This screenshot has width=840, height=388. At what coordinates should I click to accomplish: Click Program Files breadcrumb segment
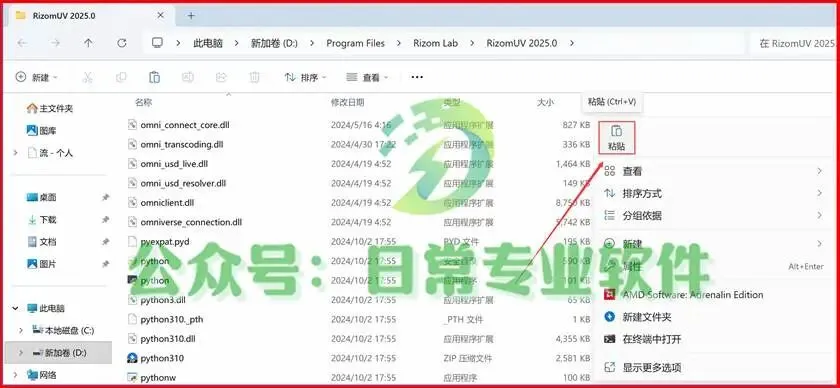(356, 43)
